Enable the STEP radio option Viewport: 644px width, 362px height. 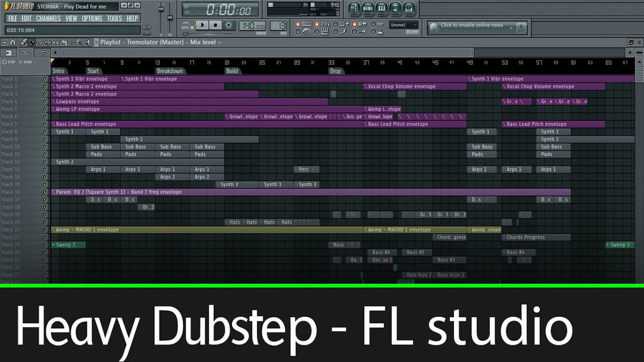(5, 62)
